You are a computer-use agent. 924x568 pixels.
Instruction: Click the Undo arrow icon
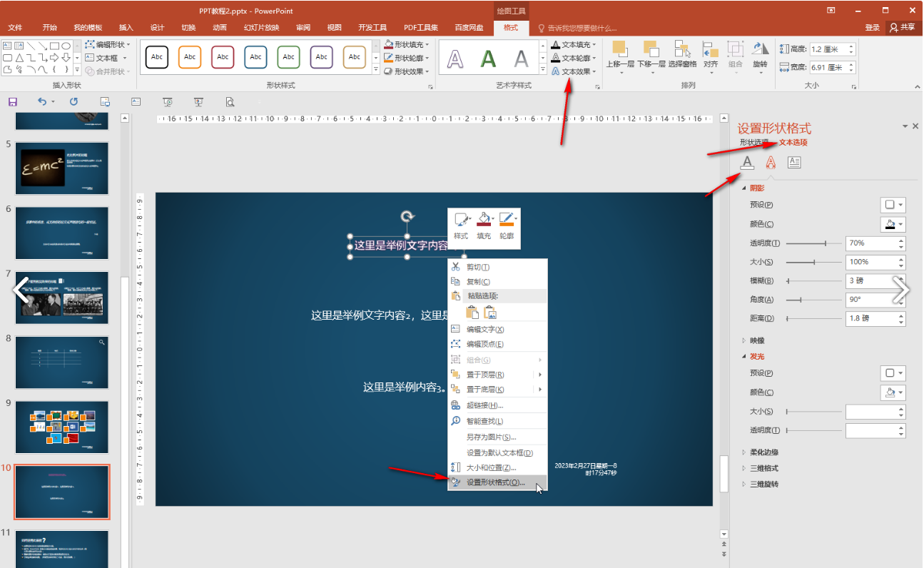(41, 102)
